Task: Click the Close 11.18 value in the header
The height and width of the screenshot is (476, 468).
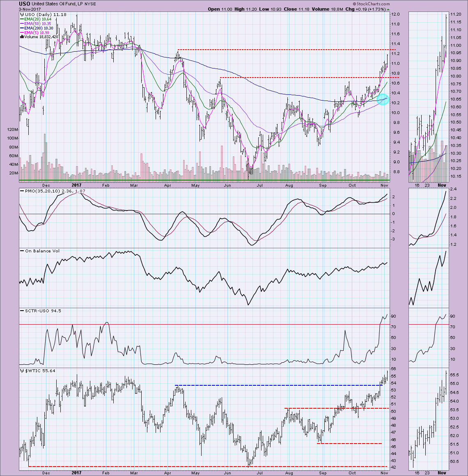Action: [296, 9]
